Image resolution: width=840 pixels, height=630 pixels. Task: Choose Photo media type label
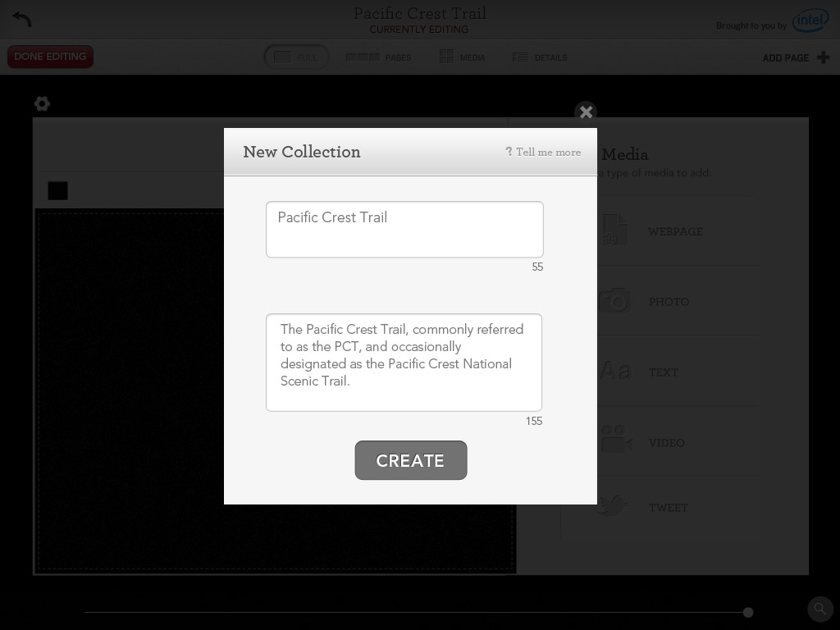669,302
